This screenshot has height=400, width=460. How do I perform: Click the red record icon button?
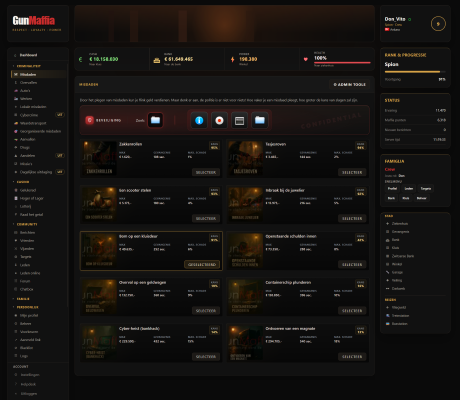coord(219,120)
